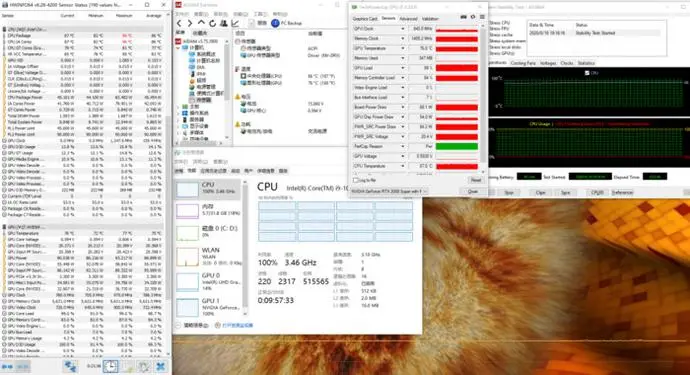Open GPU-Z hamburger menu icon

point(482,17)
